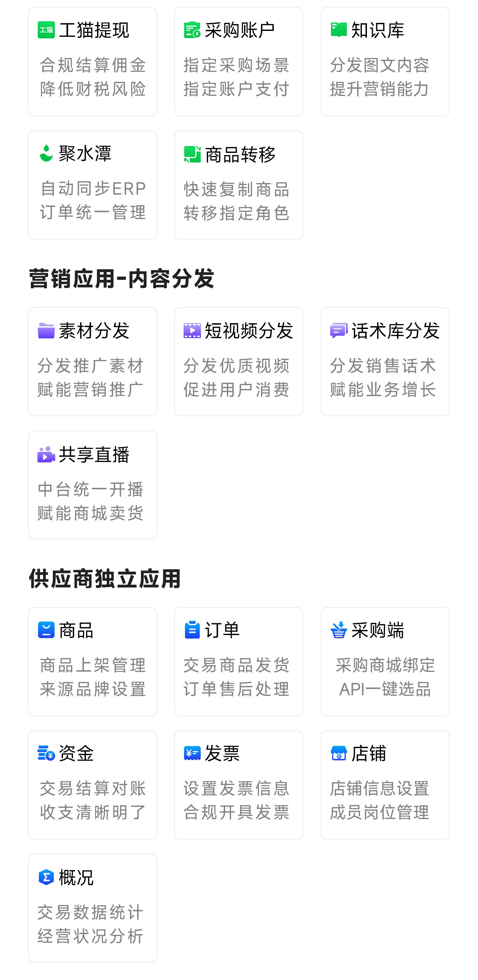478x980 pixels.
Task: Click the 共享直播 camera icon
Action: click(46, 454)
